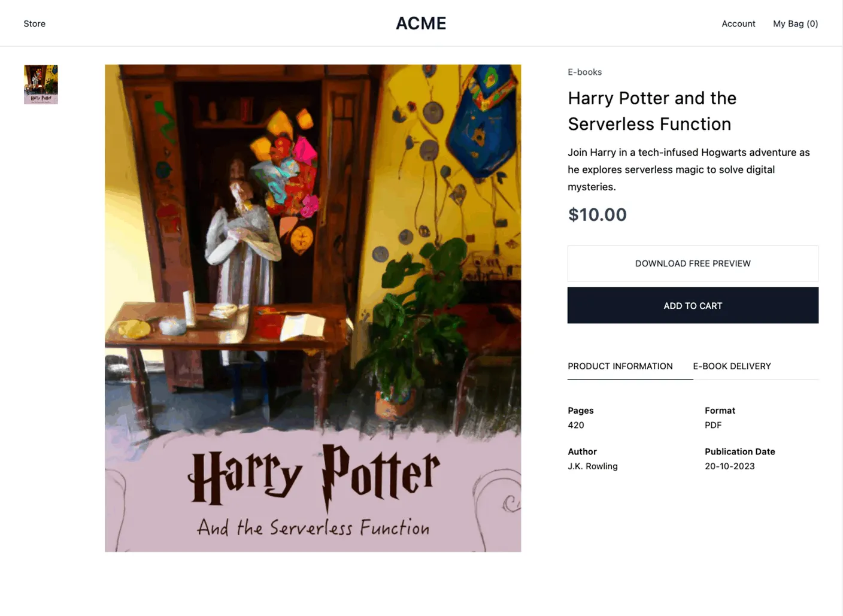Screen dimensions: 843x616
Task: Click the ACME logo
Action: (x=421, y=23)
